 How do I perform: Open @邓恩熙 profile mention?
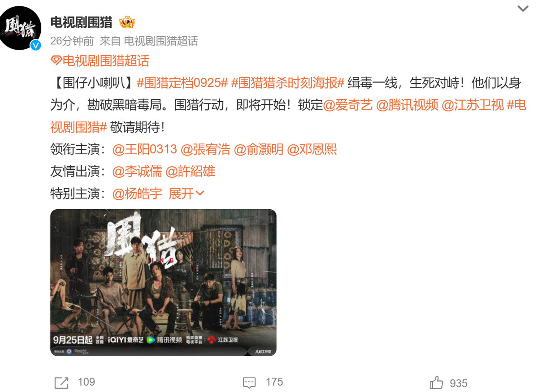(312, 149)
